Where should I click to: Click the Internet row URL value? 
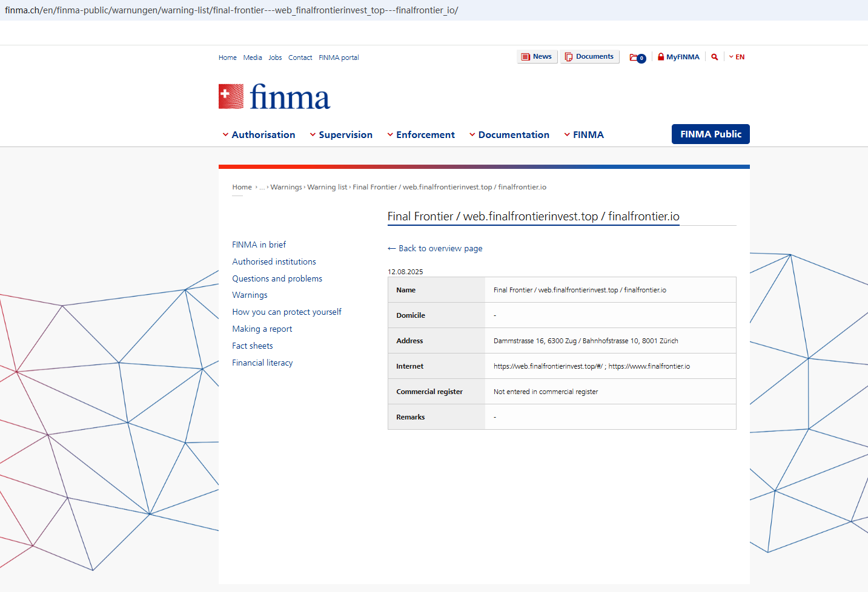click(x=592, y=366)
